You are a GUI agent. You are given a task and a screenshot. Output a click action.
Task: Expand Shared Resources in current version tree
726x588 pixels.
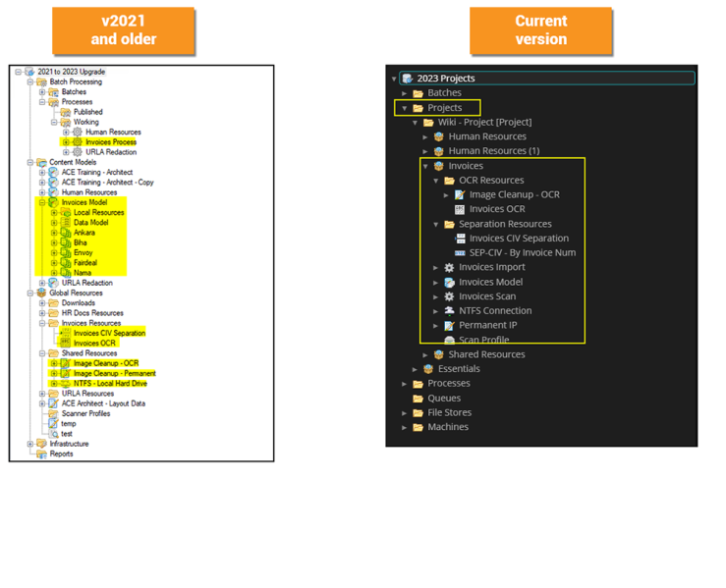(x=425, y=354)
